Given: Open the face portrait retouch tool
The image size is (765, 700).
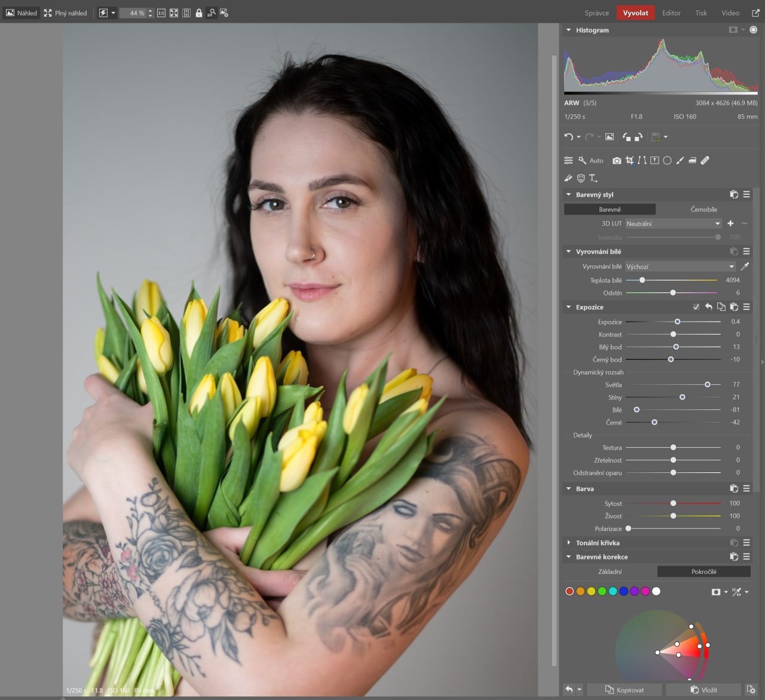Looking at the screenshot, I should 581,178.
